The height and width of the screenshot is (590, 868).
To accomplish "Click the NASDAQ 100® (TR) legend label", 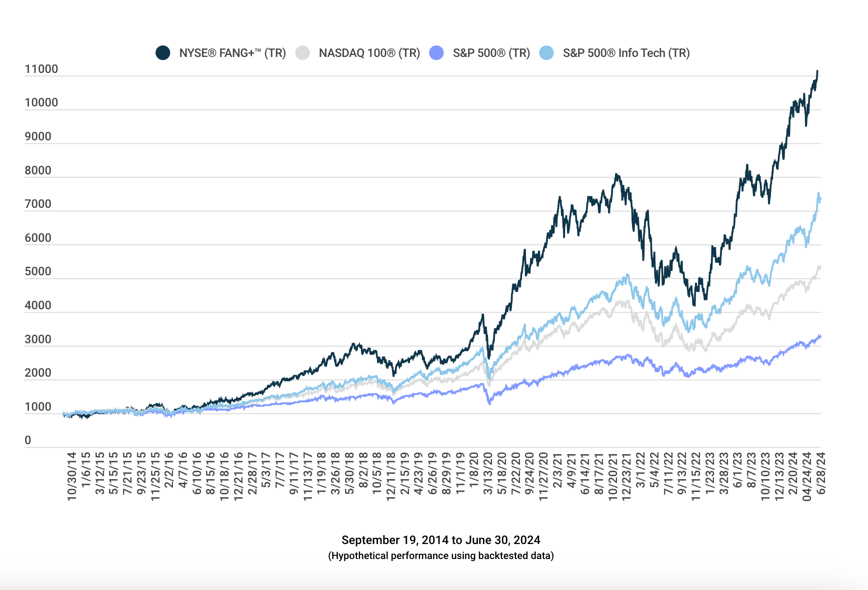I will (x=369, y=53).
